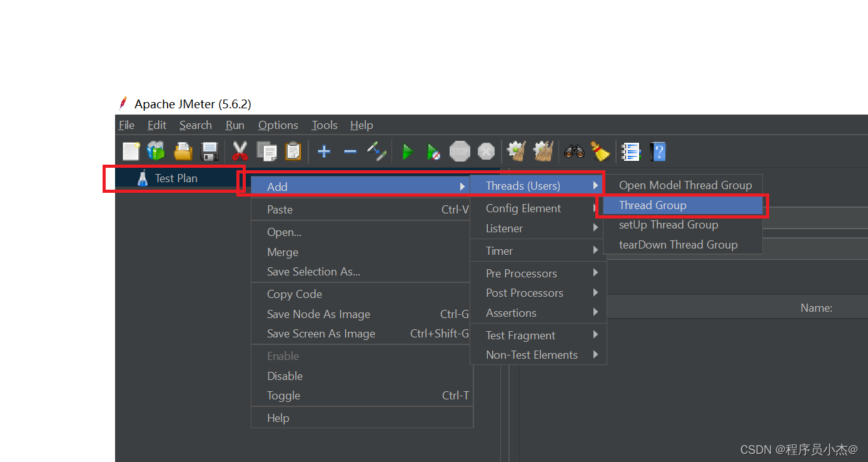This screenshot has height=462, width=868.
Task: Expand the Listener submenu
Action: tap(538, 228)
